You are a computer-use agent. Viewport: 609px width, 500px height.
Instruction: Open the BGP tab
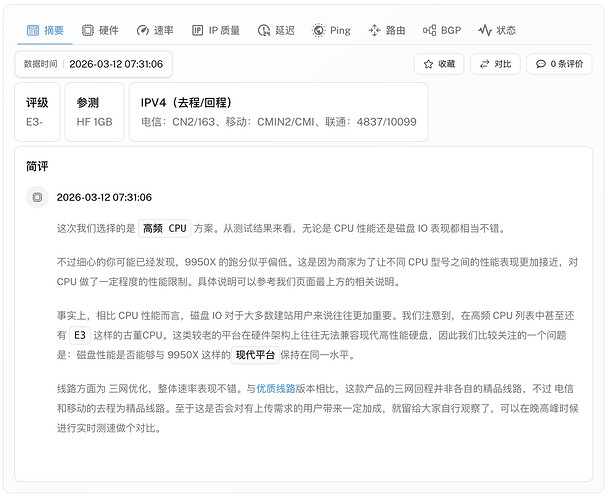point(442,30)
